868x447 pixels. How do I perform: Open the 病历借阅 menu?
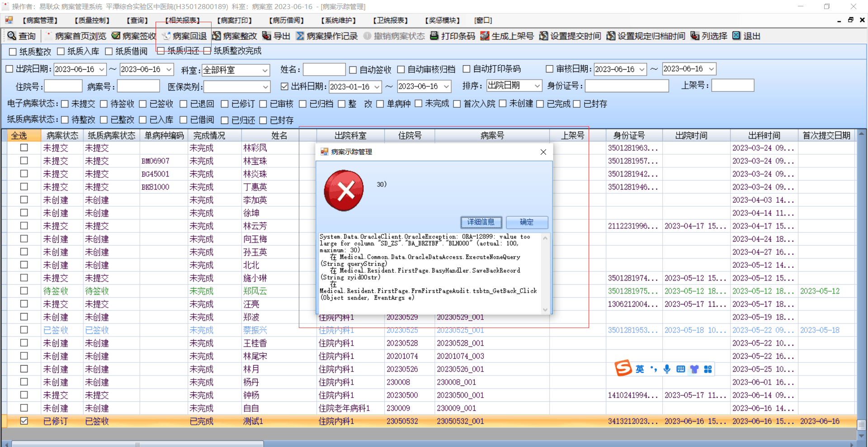287,20
